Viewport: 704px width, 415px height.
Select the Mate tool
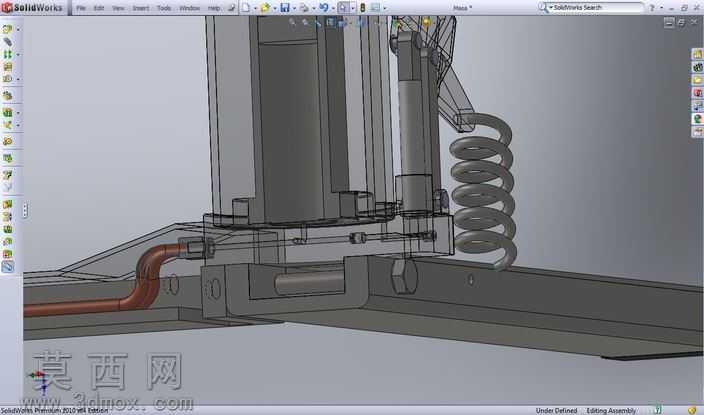click(x=7, y=42)
